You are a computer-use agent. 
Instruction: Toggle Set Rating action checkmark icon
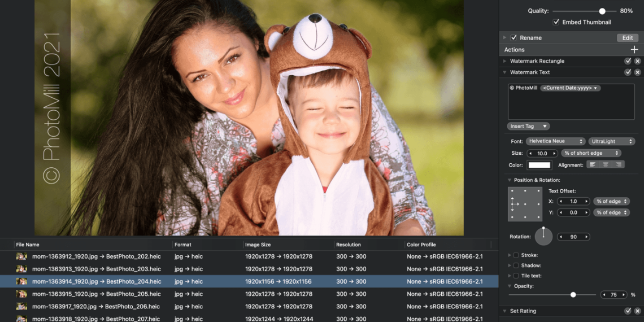tap(628, 311)
